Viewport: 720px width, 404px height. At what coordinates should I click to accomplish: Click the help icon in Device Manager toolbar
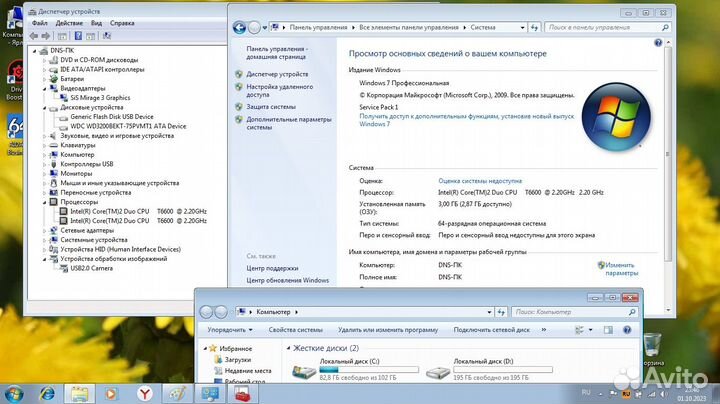tap(79, 36)
